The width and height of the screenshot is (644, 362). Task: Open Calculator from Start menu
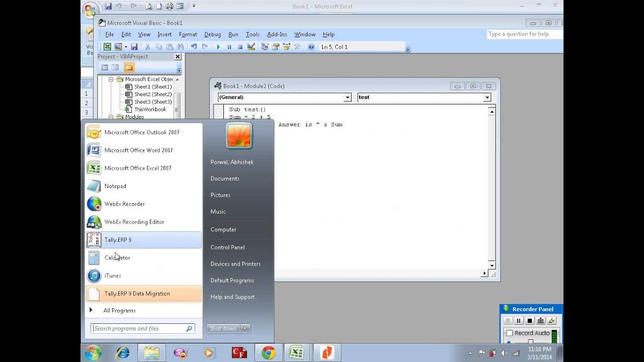(x=143, y=258)
